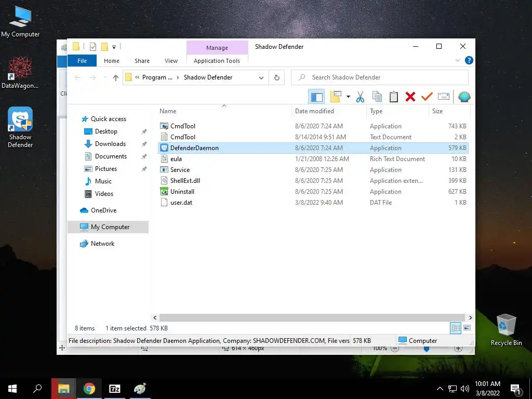Select My Computer in navigation pane
Screen dimensions: 532x399
coord(108,227)
